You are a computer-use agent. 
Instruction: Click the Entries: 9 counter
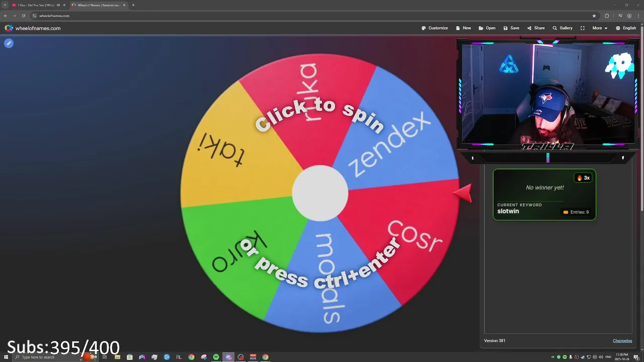[576, 212]
